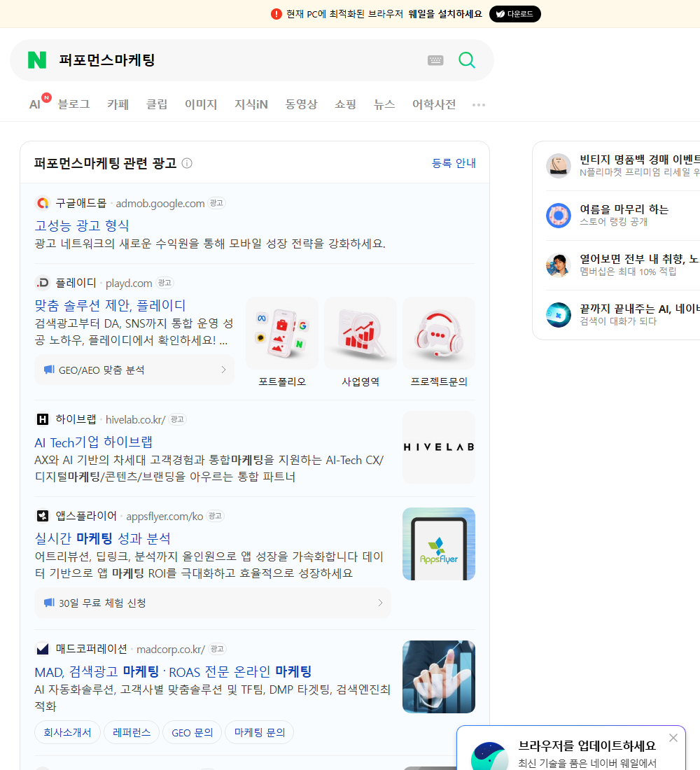Click the 구글애드몹 favicon

(x=43, y=203)
